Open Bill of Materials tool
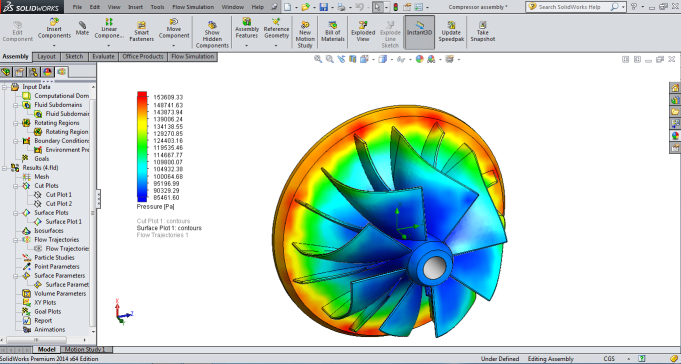Image resolution: width=681 pixels, height=364 pixels. click(x=333, y=31)
